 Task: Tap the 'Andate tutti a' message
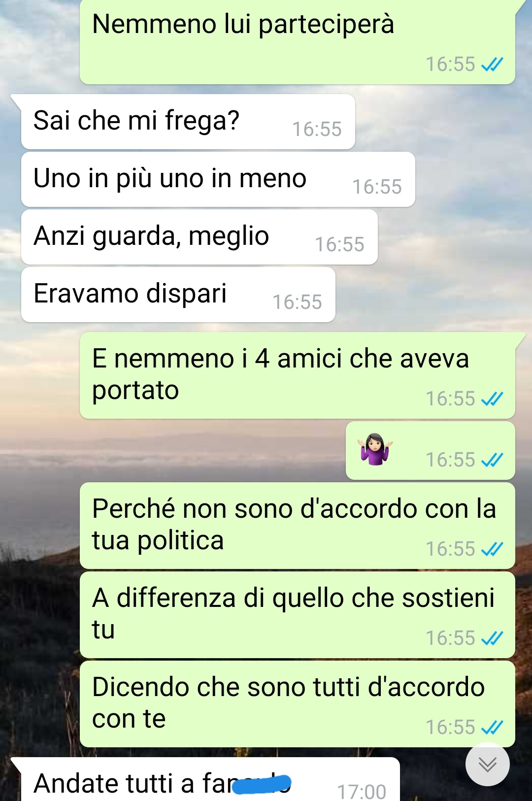[210, 779]
